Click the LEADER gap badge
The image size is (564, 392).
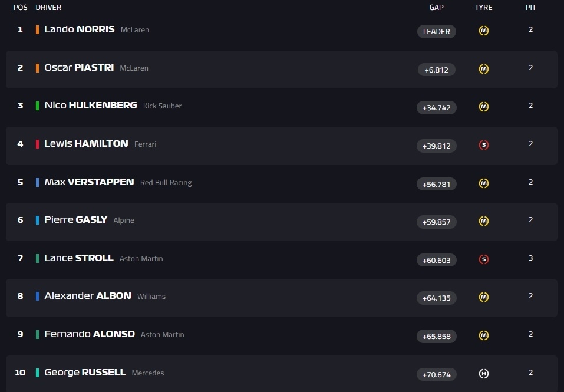point(436,32)
